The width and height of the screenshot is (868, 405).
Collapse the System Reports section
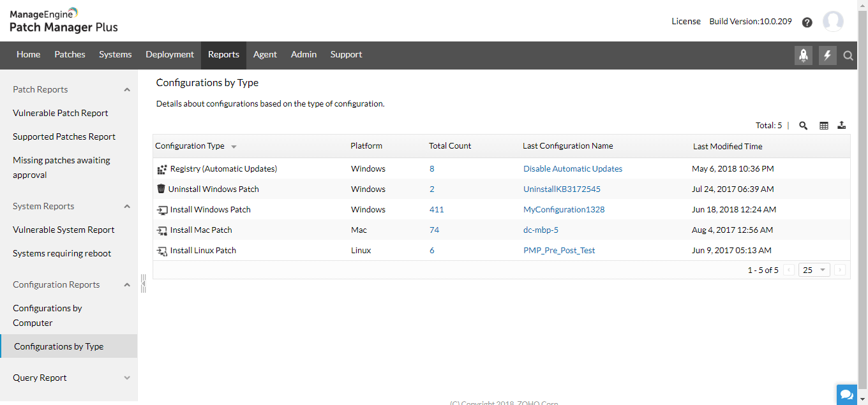[127, 207]
